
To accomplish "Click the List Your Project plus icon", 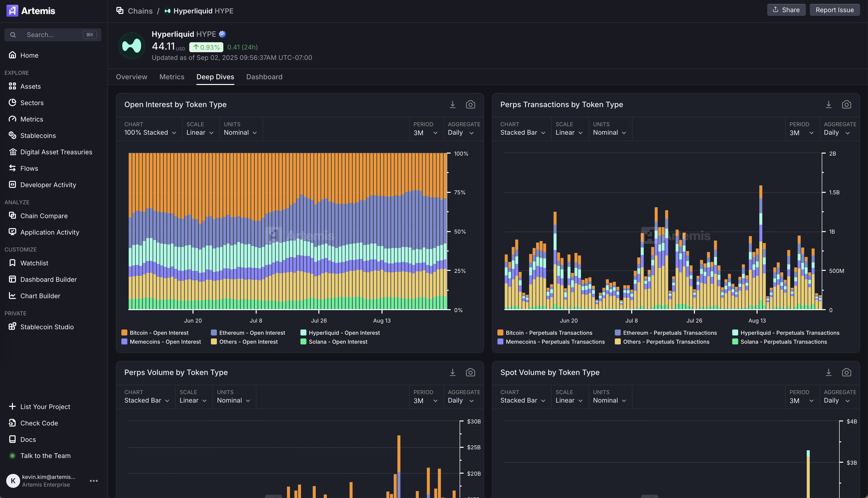I will (x=12, y=406).
